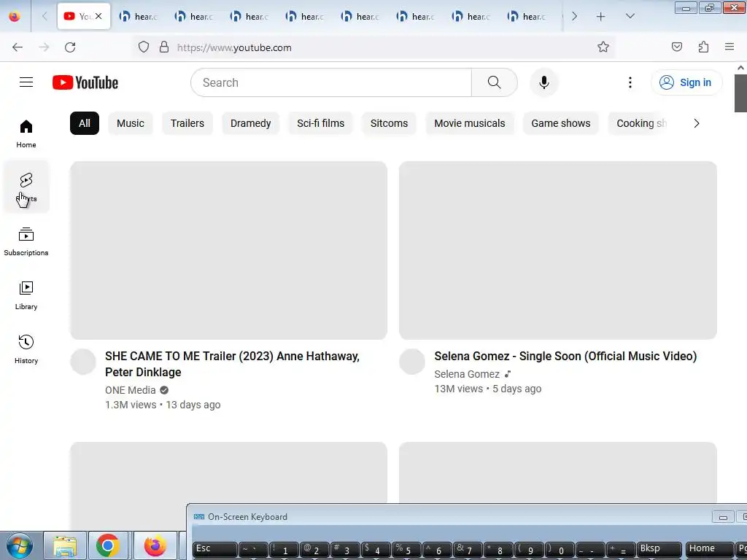
Task: Open YouTube settings three-dot menu
Action: [630, 82]
